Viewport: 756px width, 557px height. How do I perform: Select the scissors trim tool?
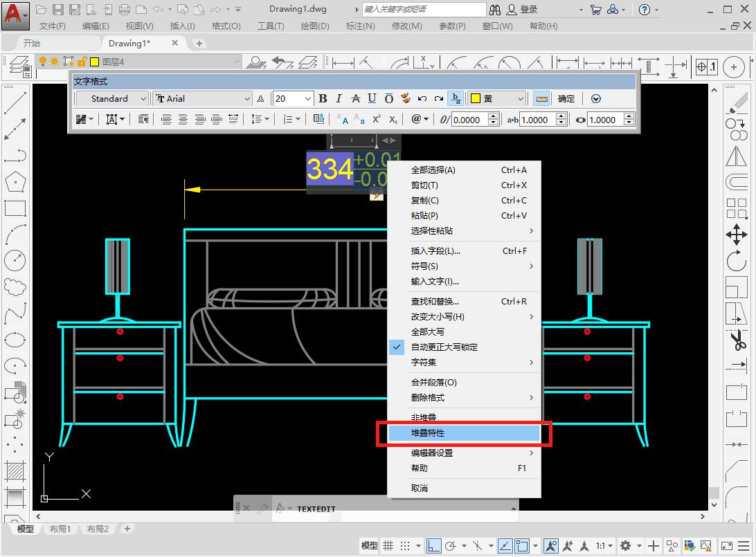click(737, 340)
